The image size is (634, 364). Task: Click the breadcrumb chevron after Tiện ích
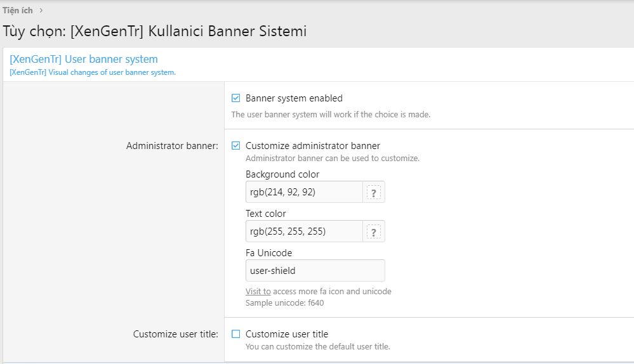tap(41, 10)
